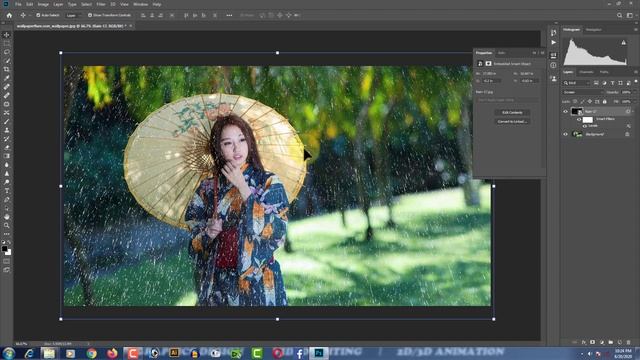Toggle Smart Filters visibility eye
The width and height of the screenshot is (640, 360).
[x=579, y=120]
